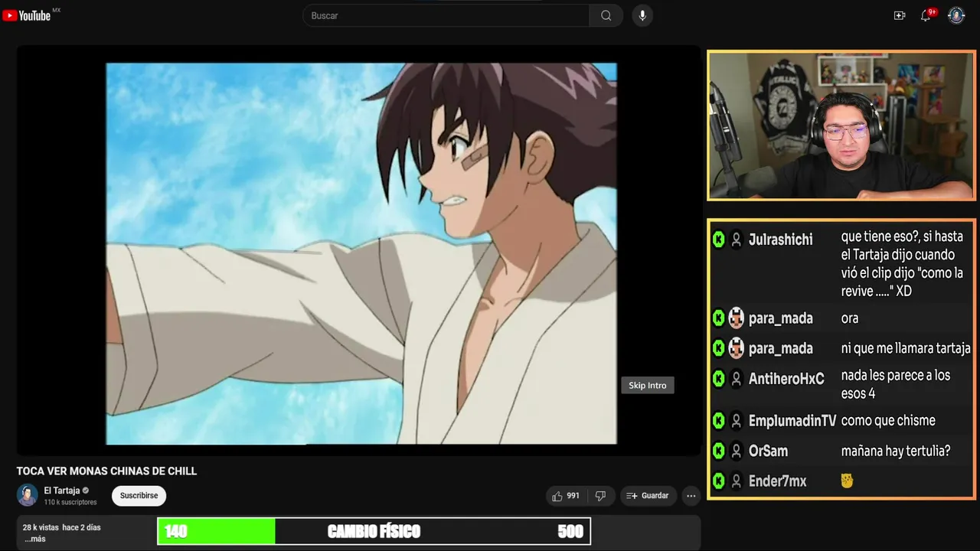
Task: Click the CAMBIO FÍSICO progress bar
Action: coord(374,531)
